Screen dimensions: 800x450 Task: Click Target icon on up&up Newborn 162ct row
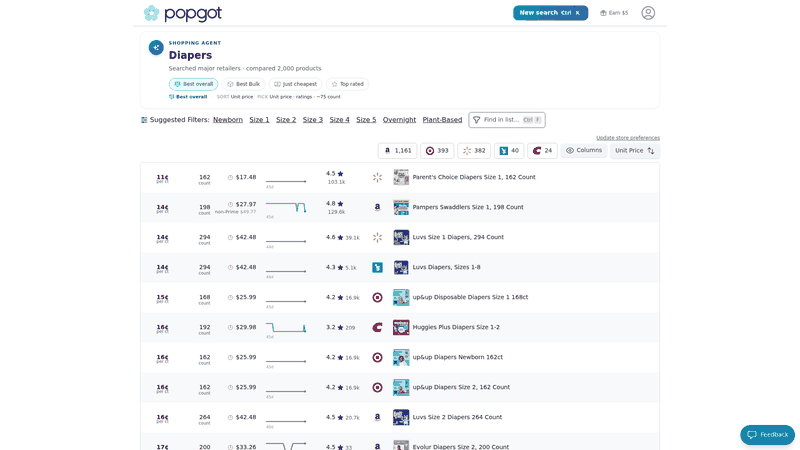click(377, 358)
